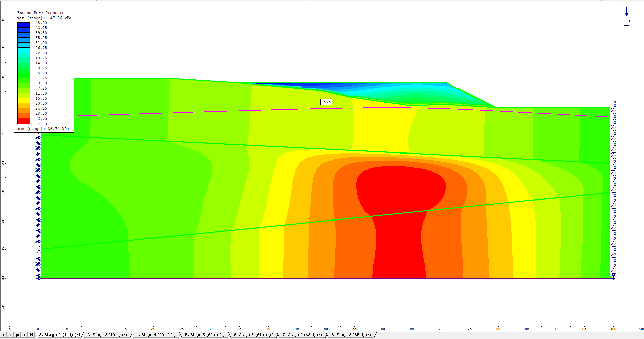Select the Stage 3 (10 d) result
The height and width of the screenshot is (339, 644).
(x=107, y=335)
